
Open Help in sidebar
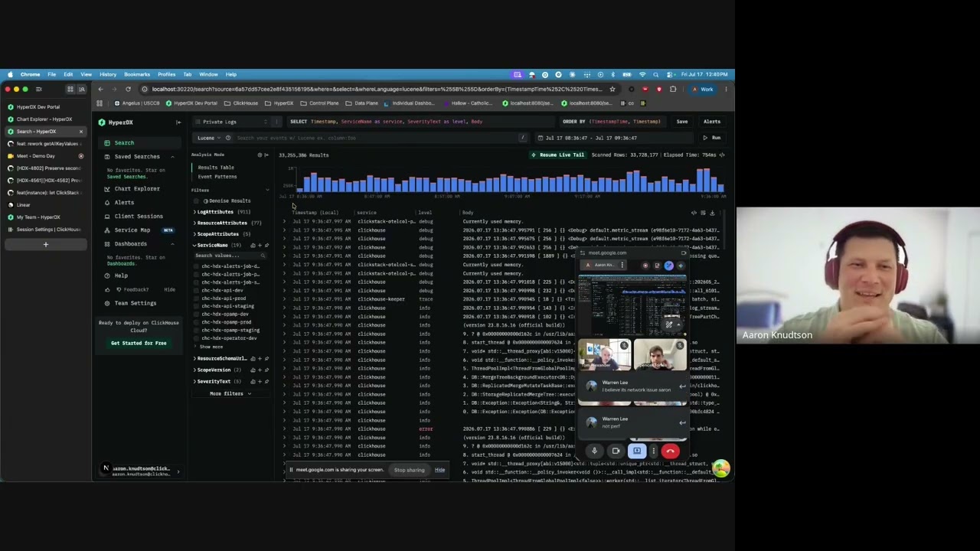[121, 275]
